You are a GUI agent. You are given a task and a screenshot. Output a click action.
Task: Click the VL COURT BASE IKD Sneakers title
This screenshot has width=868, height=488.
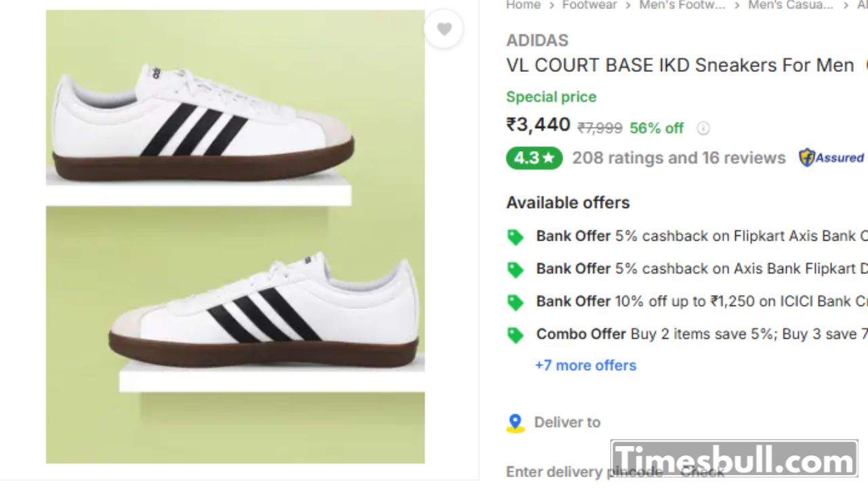coord(679,66)
